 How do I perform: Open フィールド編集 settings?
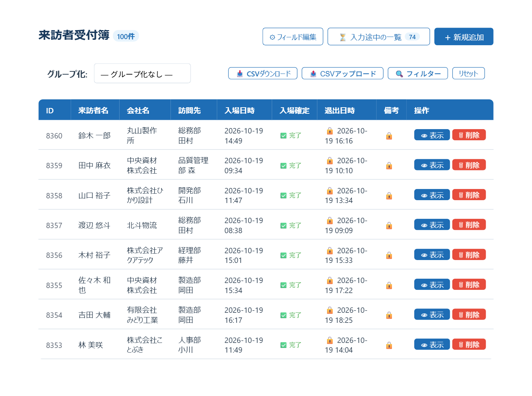pyautogui.click(x=293, y=37)
